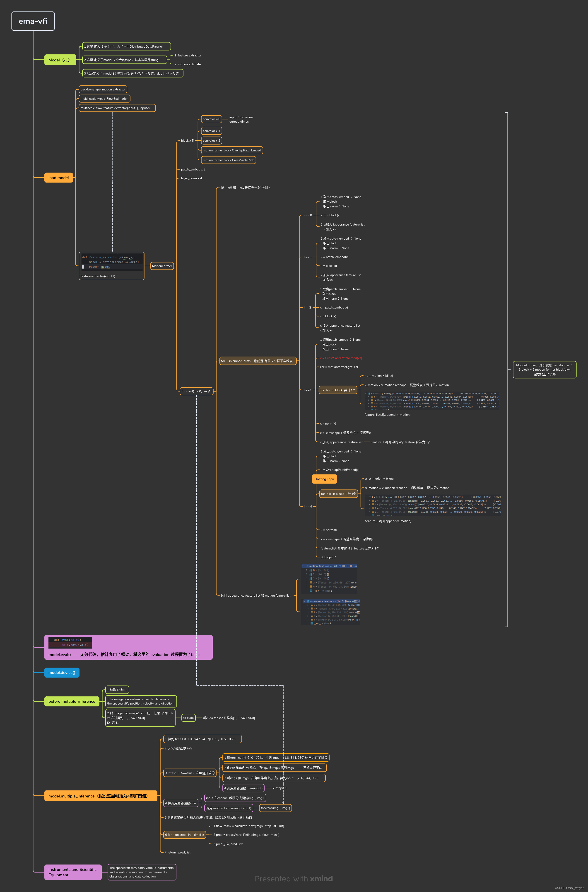Select the MotionFormer node

(162, 266)
